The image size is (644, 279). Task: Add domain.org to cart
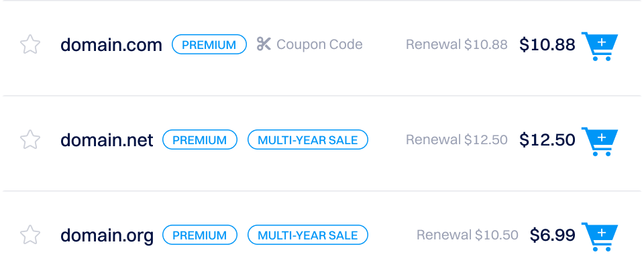pyautogui.click(x=599, y=235)
